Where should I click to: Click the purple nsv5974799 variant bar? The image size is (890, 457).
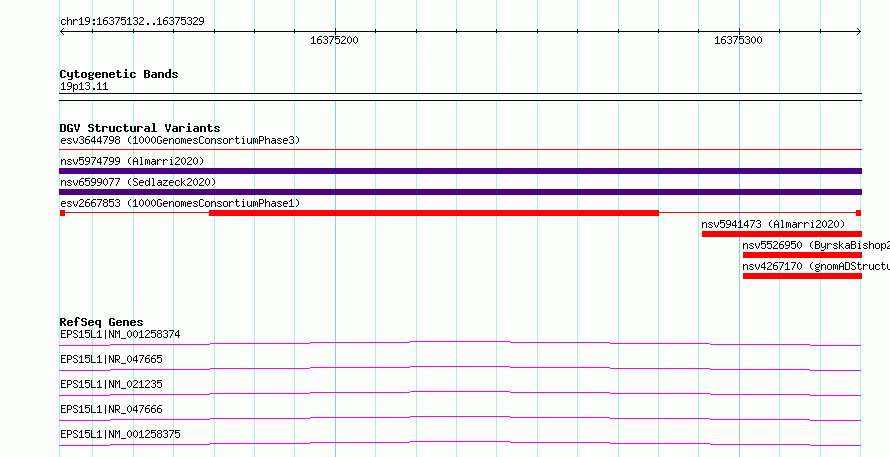coord(460,171)
